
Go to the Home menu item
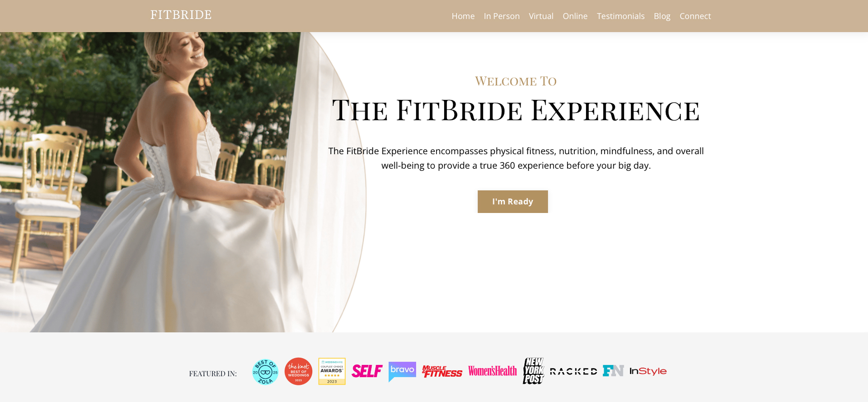point(463,16)
